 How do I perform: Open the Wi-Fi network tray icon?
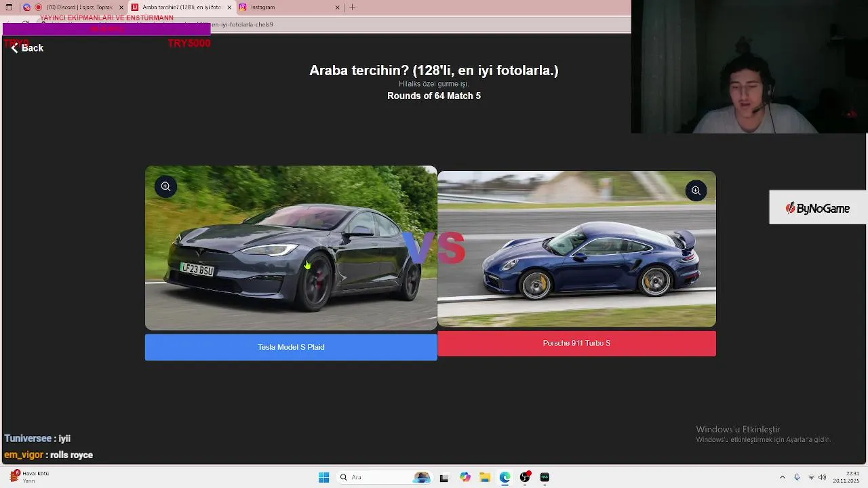coord(811,477)
